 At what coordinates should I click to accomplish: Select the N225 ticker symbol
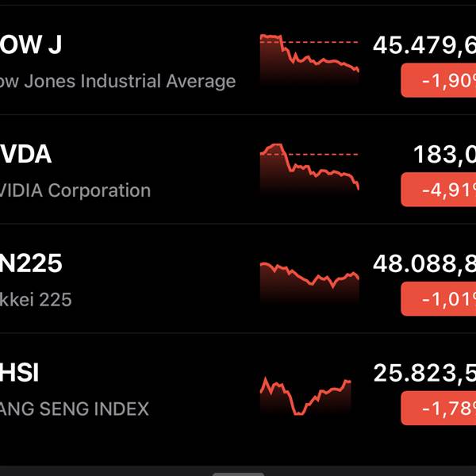point(31,263)
